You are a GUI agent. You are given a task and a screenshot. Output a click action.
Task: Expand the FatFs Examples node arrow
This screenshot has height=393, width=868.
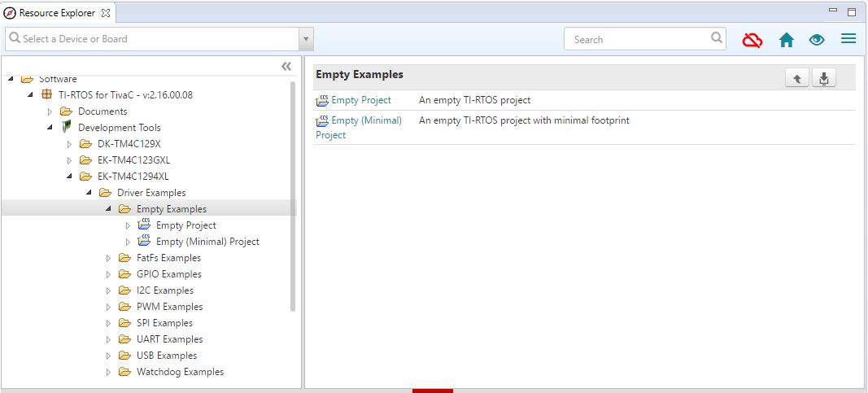(x=108, y=258)
